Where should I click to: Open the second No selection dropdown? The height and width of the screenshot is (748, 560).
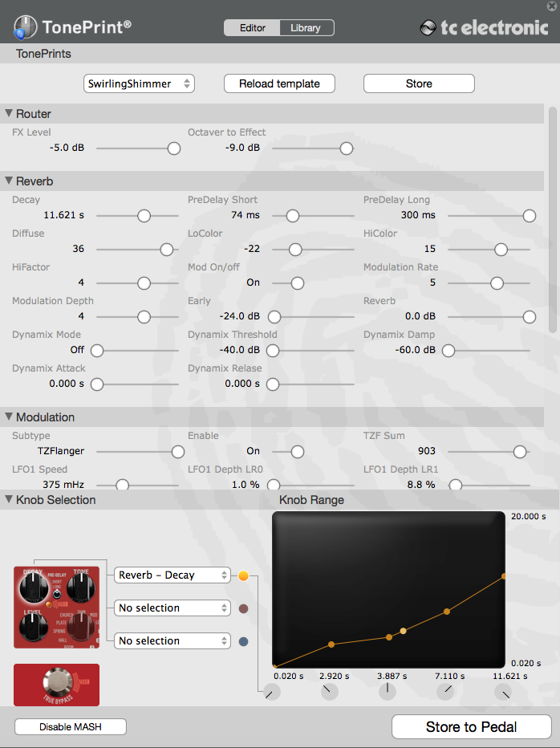(172, 608)
